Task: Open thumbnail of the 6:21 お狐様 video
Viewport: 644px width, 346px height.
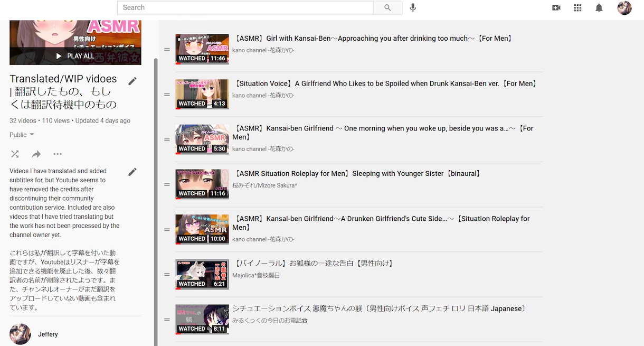Action: pos(202,274)
